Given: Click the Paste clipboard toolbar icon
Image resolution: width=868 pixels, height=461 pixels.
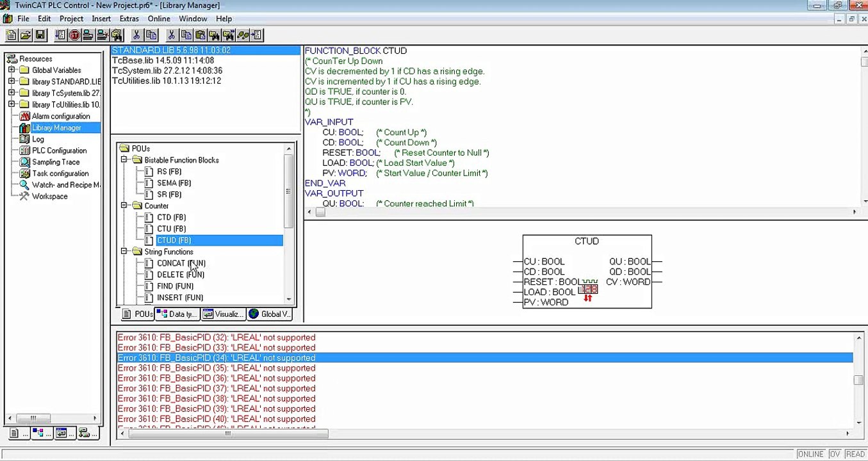Looking at the screenshot, I should pos(201,35).
